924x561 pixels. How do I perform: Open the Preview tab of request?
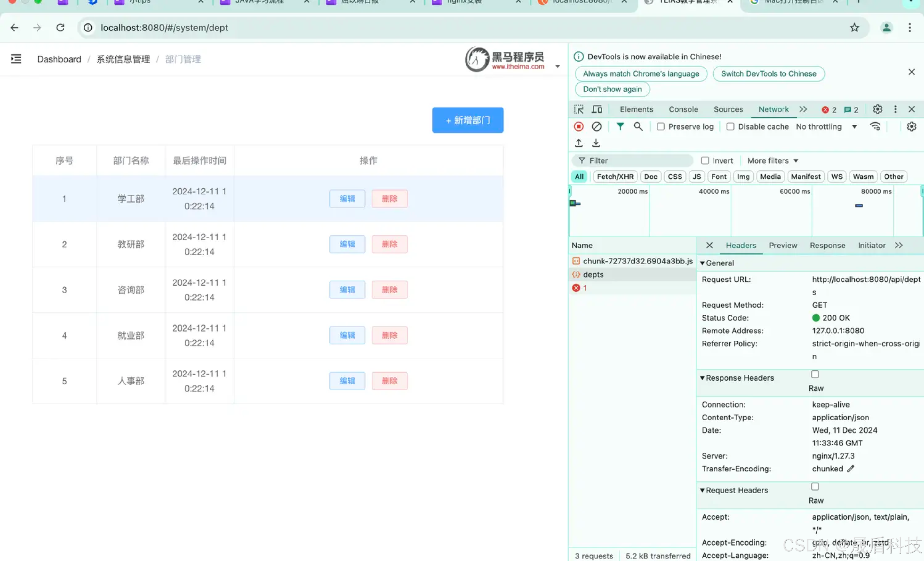pyautogui.click(x=783, y=245)
